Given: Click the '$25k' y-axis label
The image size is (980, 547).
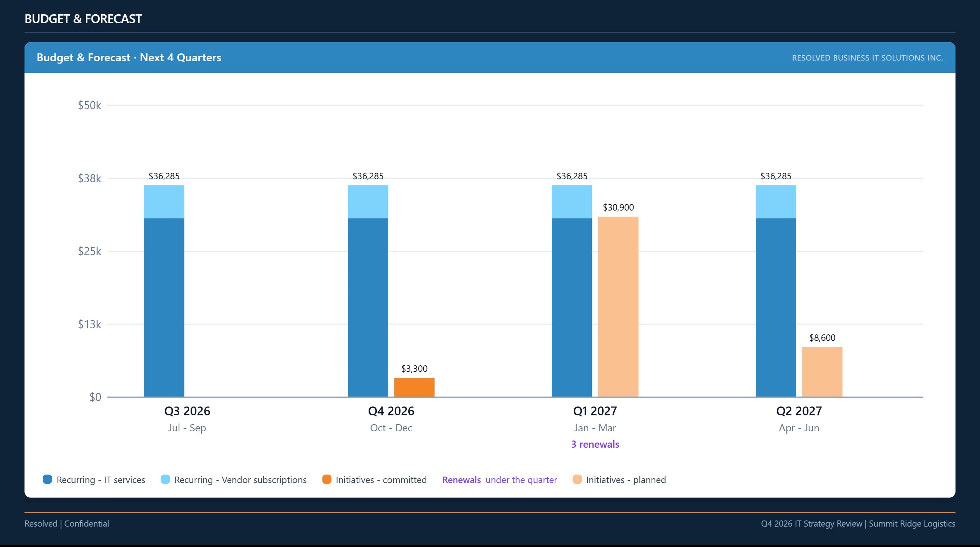Looking at the screenshot, I should (x=89, y=251).
